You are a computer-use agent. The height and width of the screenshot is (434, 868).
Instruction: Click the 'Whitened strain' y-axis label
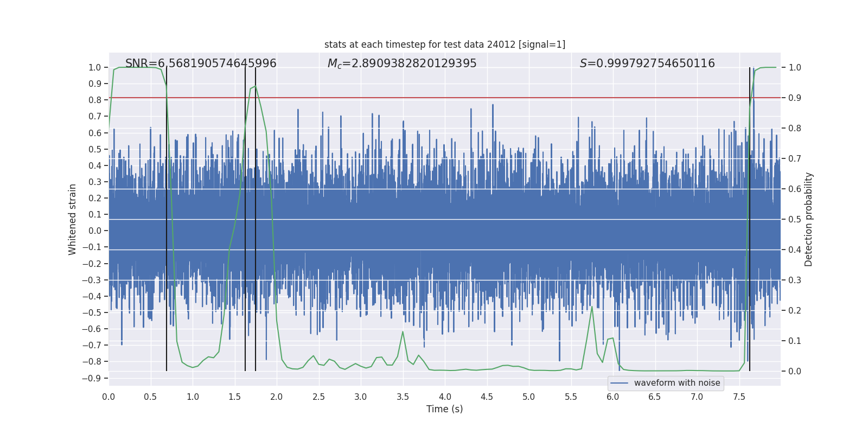[x=73, y=219]
